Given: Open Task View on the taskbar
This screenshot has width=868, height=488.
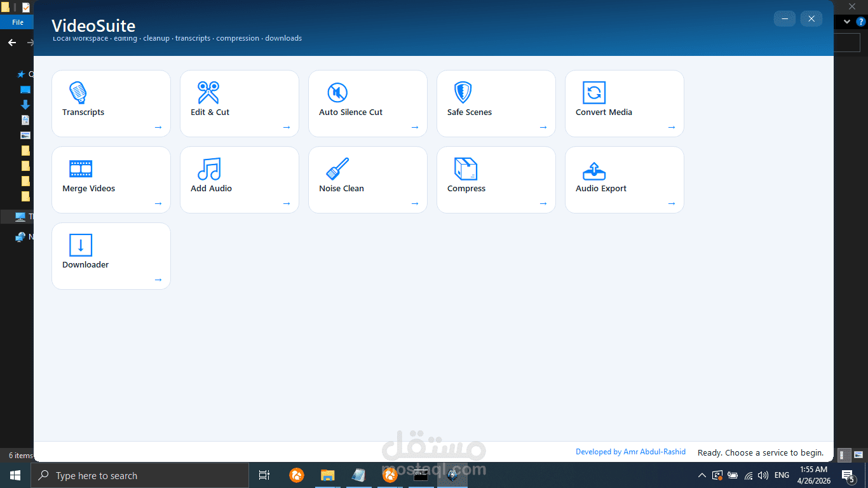Looking at the screenshot, I should point(264,475).
